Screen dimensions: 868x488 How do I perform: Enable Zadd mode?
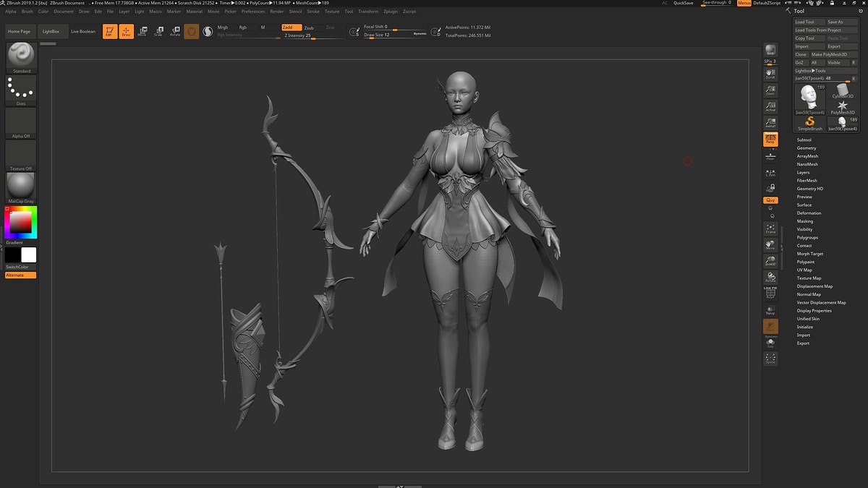[292, 27]
